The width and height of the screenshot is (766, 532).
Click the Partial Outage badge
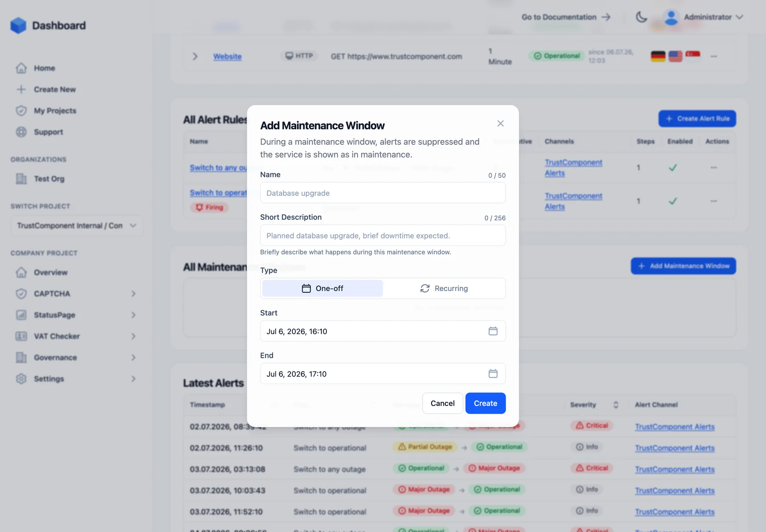pyautogui.click(x=425, y=447)
